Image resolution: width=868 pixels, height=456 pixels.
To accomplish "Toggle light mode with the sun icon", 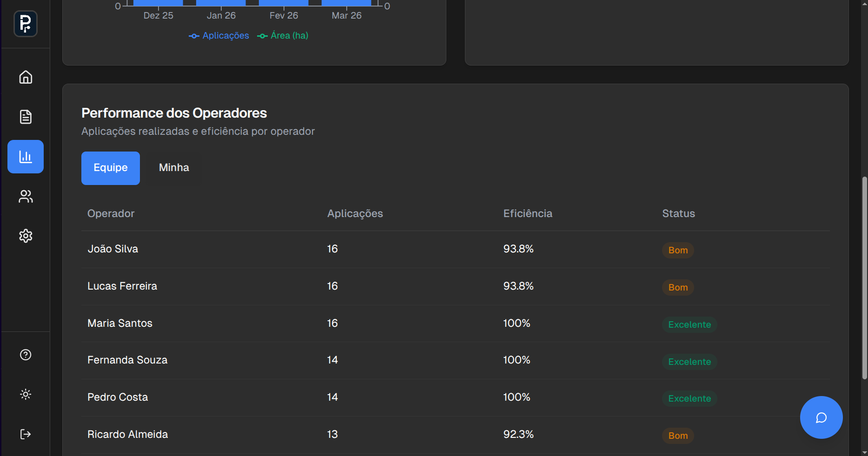I will coord(25,394).
